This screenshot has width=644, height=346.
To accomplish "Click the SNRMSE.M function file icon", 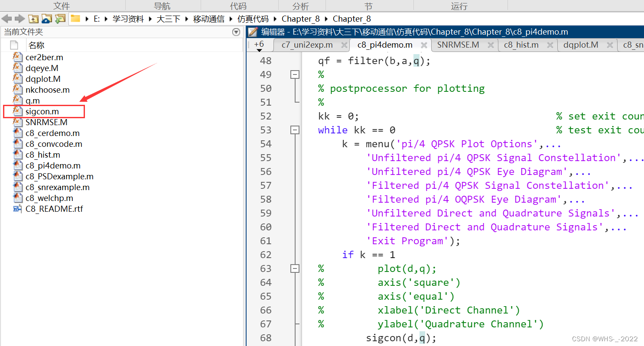I will click(x=18, y=122).
